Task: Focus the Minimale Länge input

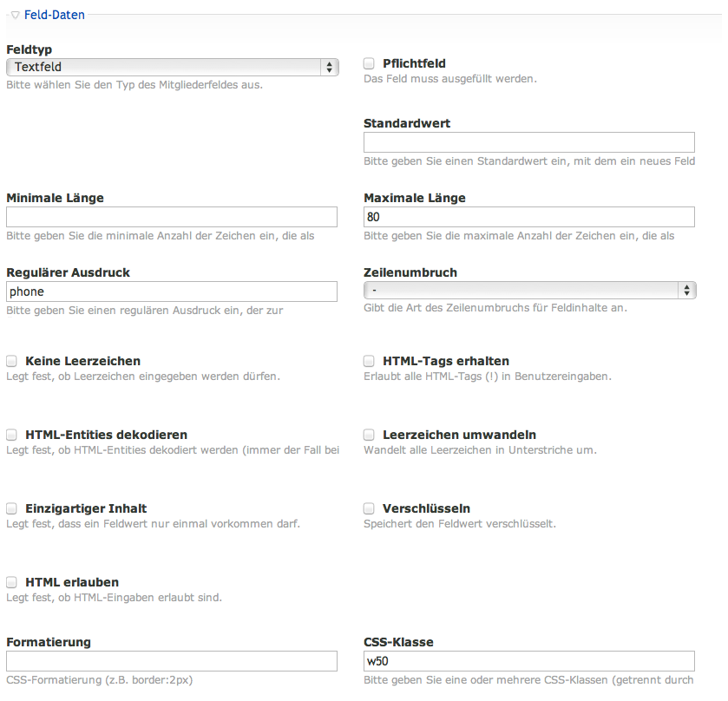Action: [x=171, y=217]
